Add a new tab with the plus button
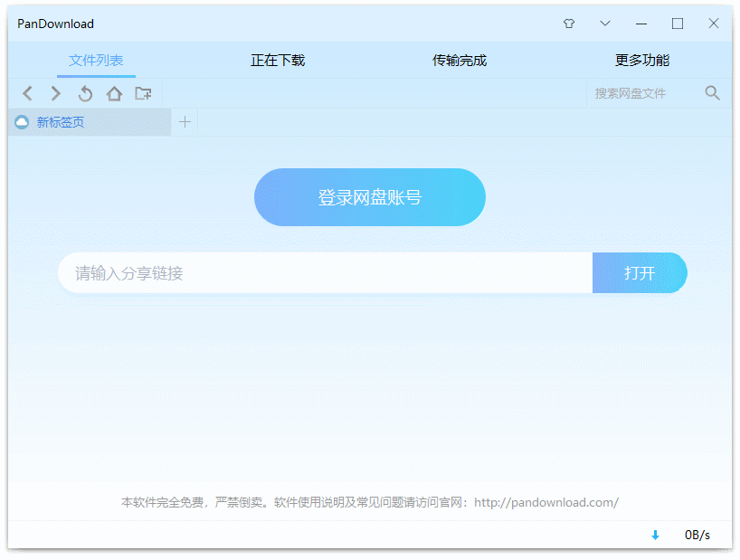 click(x=185, y=121)
